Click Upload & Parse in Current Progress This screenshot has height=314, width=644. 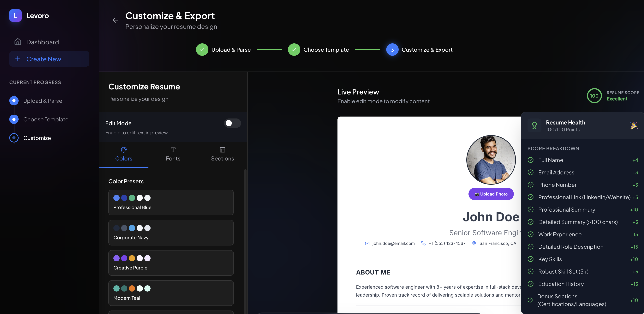[43, 101]
